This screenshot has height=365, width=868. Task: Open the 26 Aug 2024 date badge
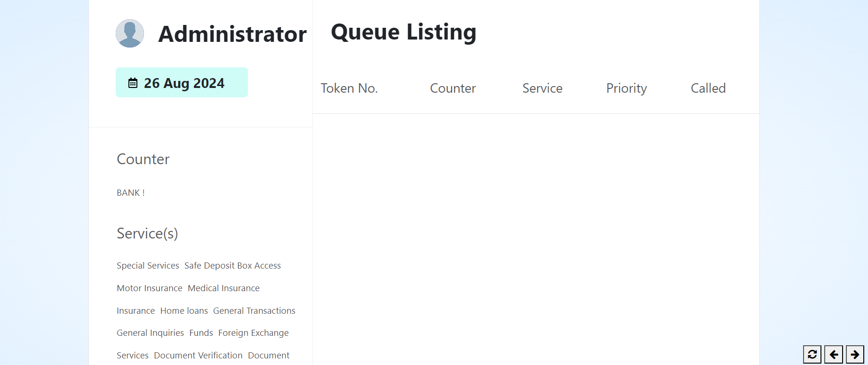(182, 83)
